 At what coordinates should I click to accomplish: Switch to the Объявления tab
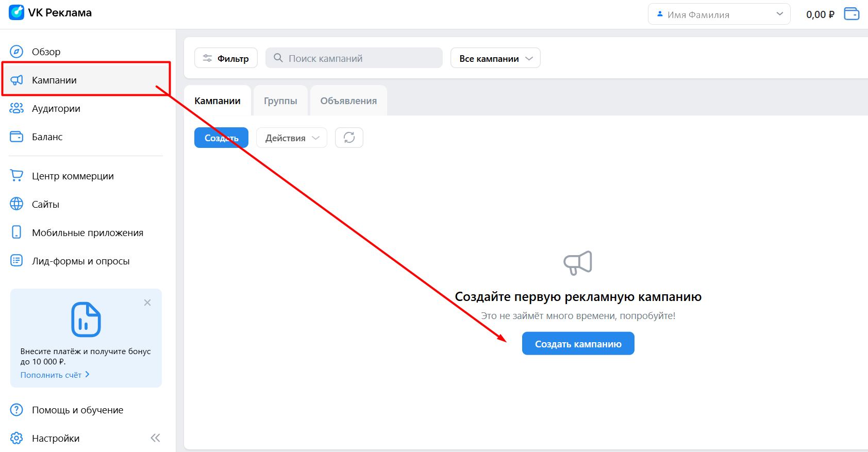(x=348, y=101)
